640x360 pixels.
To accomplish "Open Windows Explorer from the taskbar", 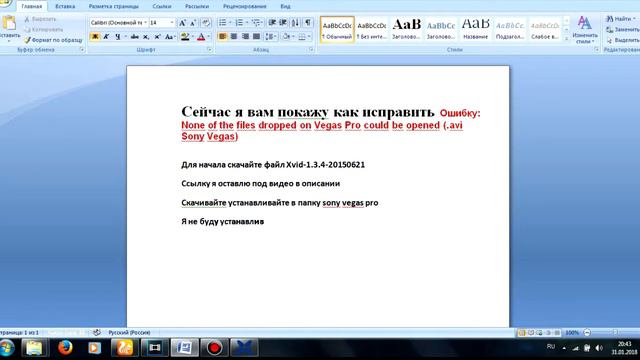I will [34, 348].
